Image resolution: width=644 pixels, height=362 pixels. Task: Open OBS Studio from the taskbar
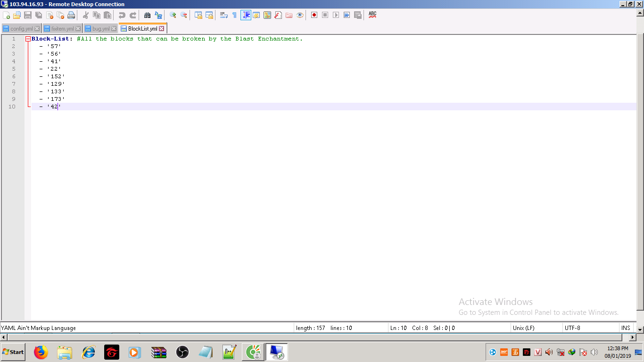182,352
